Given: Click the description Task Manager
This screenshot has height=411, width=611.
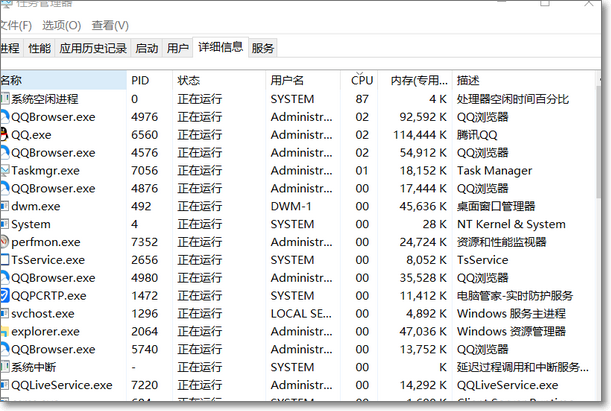Looking at the screenshot, I should tap(494, 171).
